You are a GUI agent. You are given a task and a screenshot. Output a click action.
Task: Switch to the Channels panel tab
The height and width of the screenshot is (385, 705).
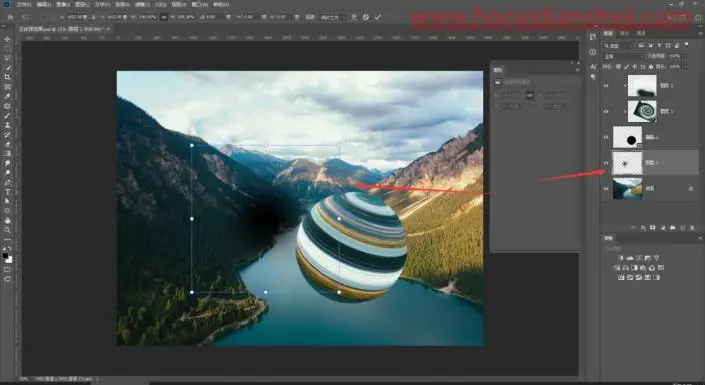625,33
